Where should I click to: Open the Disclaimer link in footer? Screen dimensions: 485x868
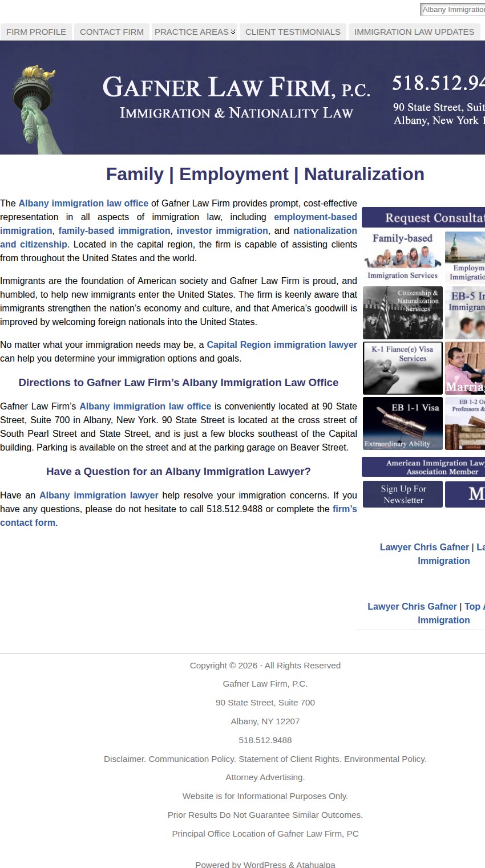124,759
